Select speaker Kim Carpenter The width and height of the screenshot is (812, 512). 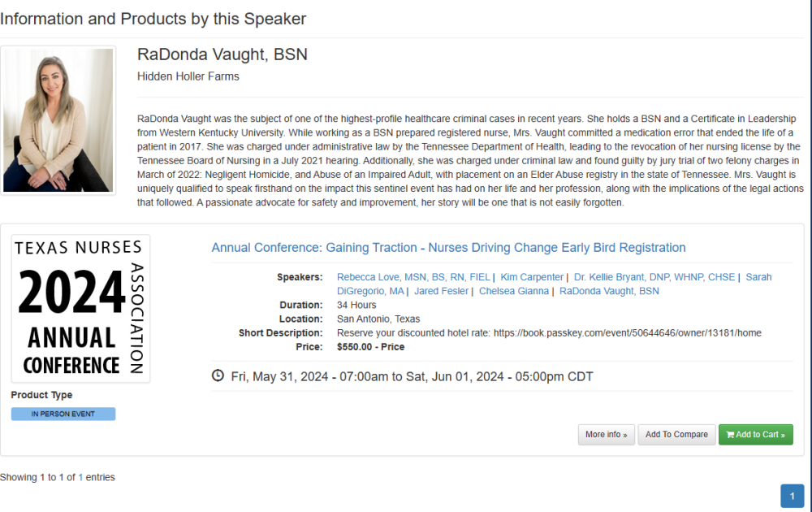(532, 277)
